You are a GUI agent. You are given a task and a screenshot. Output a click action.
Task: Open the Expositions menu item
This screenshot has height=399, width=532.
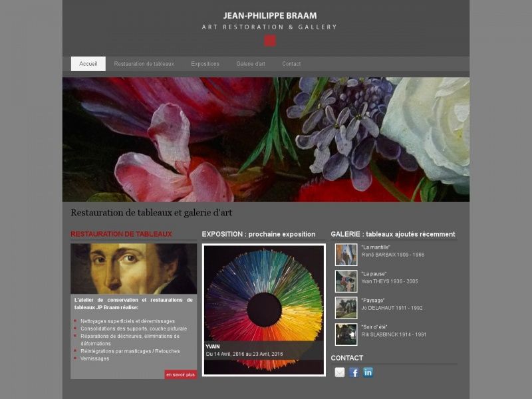click(x=205, y=64)
